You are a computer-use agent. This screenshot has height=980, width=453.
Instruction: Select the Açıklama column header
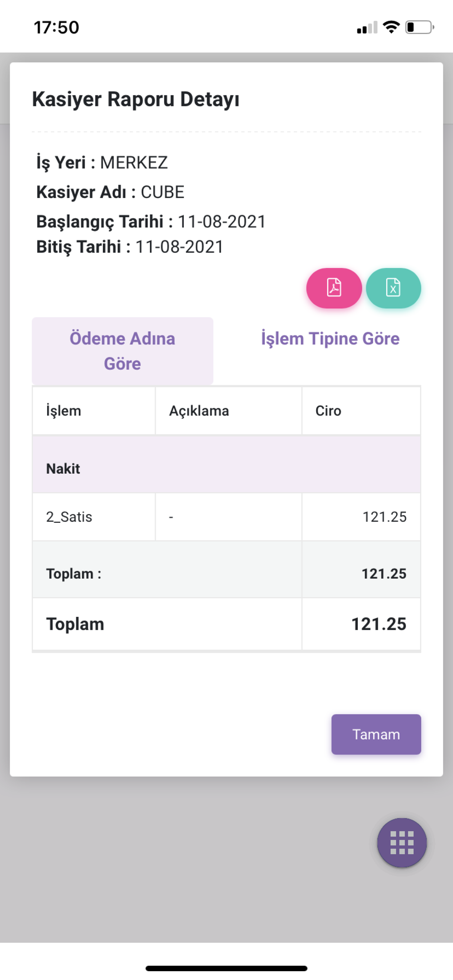click(228, 411)
